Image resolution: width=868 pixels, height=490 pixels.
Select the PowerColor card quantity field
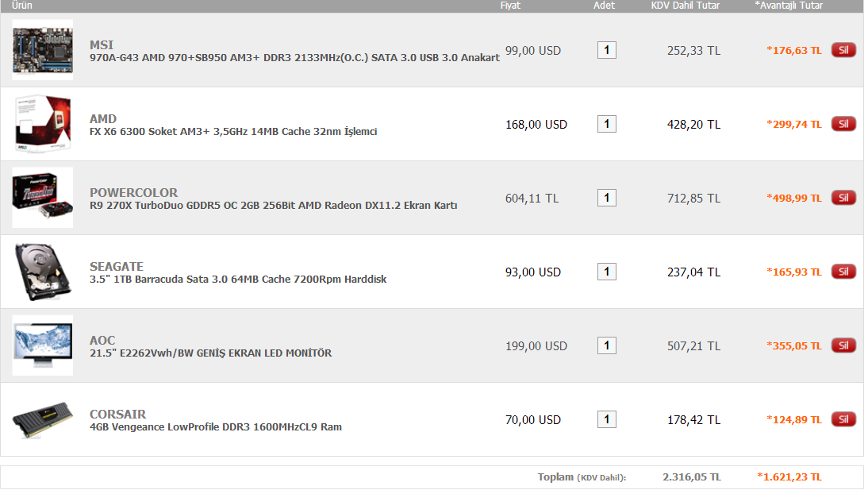click(x=606, y=198)
